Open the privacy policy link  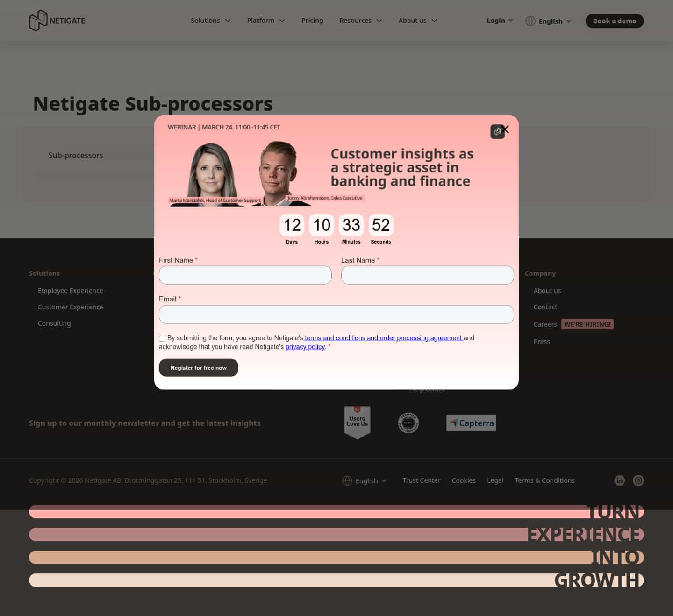click(305, 346)
